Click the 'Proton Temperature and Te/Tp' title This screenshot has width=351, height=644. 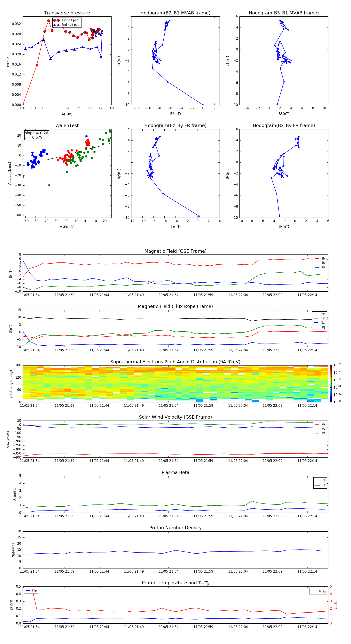[175, 583]
